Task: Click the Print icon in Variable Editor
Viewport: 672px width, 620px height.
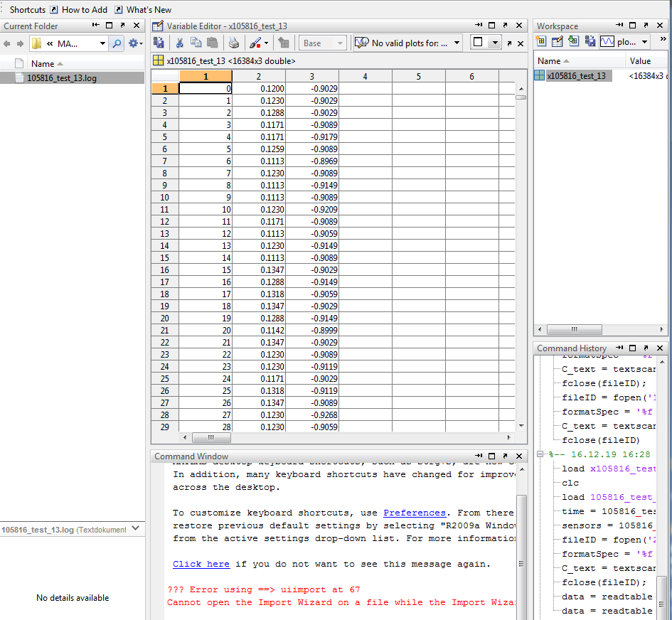Action: coord(234,43)
